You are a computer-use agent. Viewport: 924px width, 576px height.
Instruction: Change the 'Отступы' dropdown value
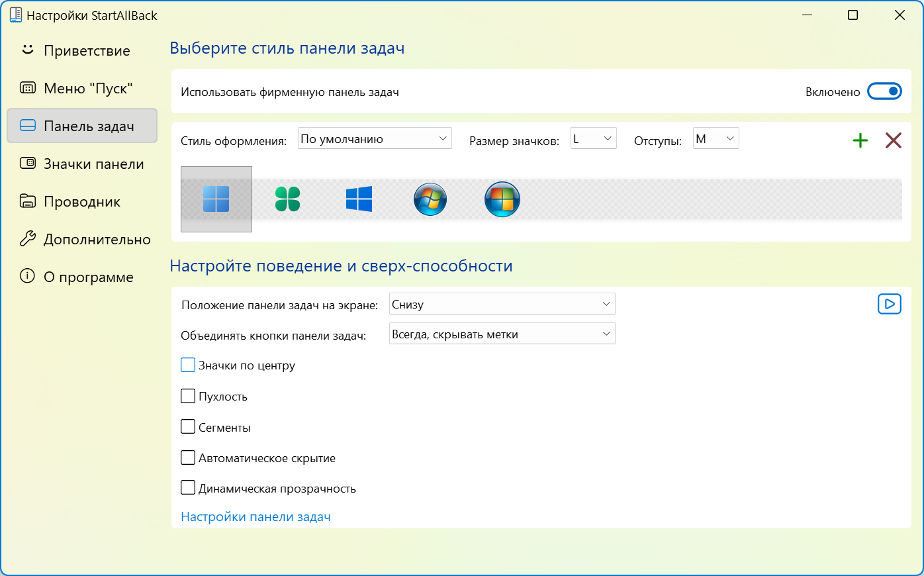tap(716, 138)
